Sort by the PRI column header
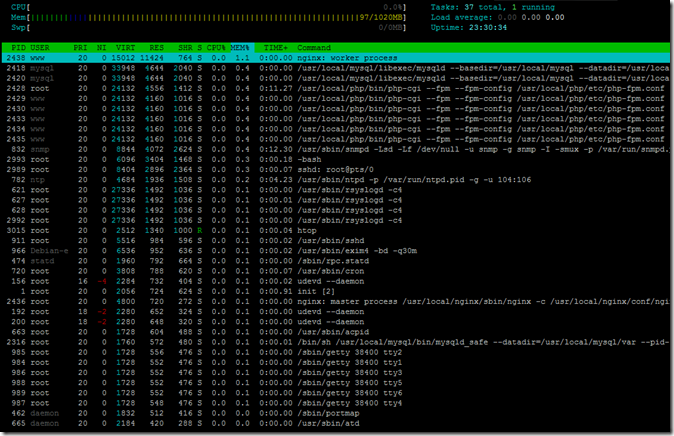The image size is (674, 436). pyautogui.click(x=80, y=48)
